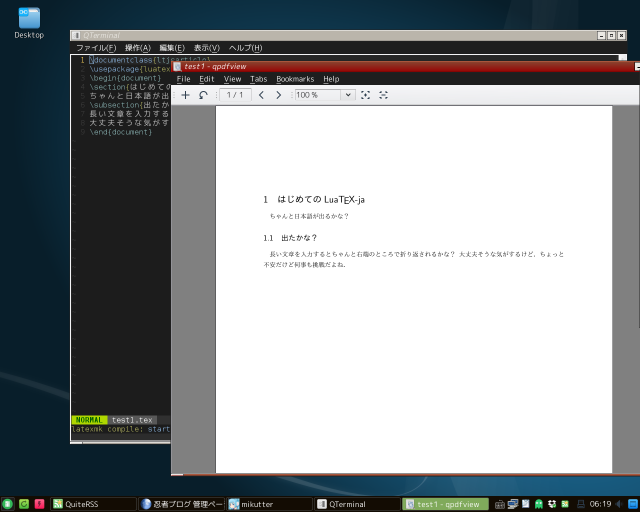Click the blue show-desktop icon at taskbar end
This screenshot has width=640, height=512.
coord(633,504)
